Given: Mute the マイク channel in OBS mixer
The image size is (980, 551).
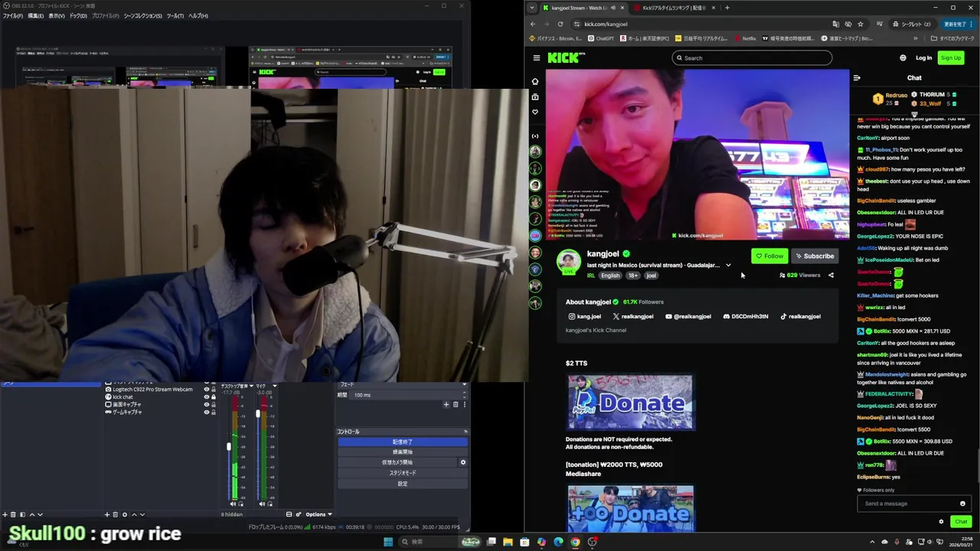Looking at the screenshot, I should point(262,504).
